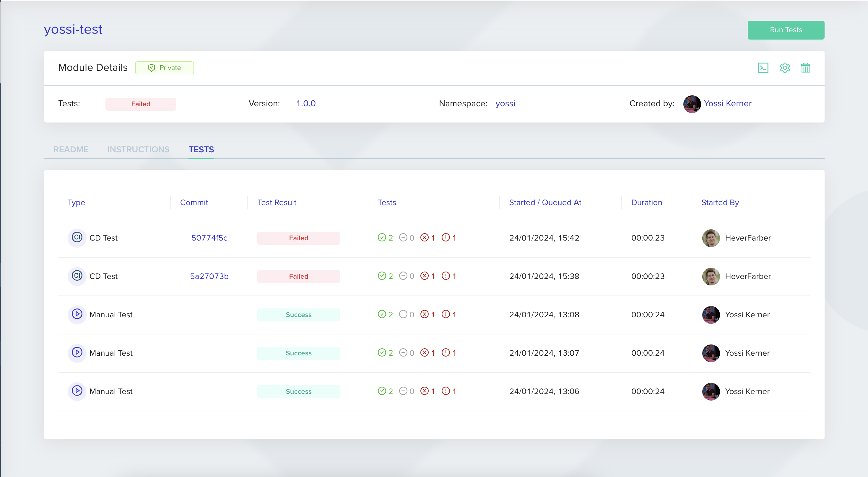Open the terminal console icon
Screen dimensions: 868x477
coord(763,68)
